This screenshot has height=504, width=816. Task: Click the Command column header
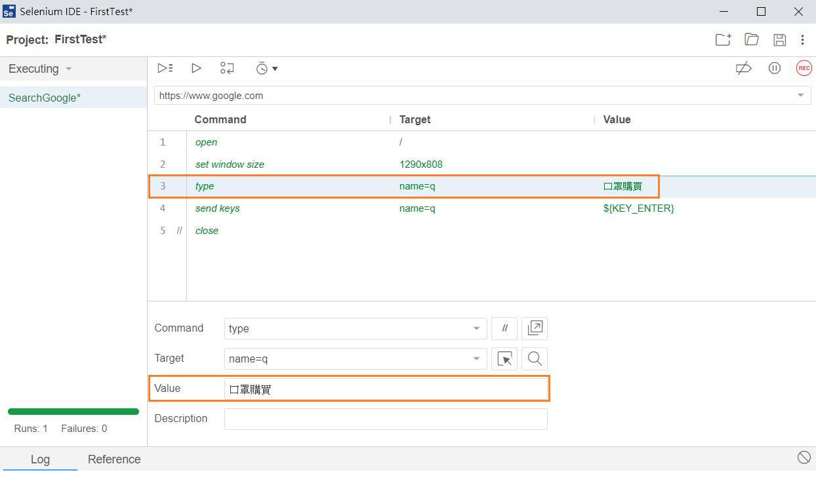pyautogui.click(x=220, y=119)
